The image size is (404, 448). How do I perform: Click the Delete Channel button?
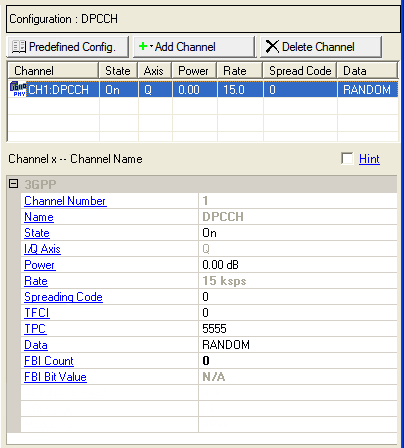pos(321,47)
